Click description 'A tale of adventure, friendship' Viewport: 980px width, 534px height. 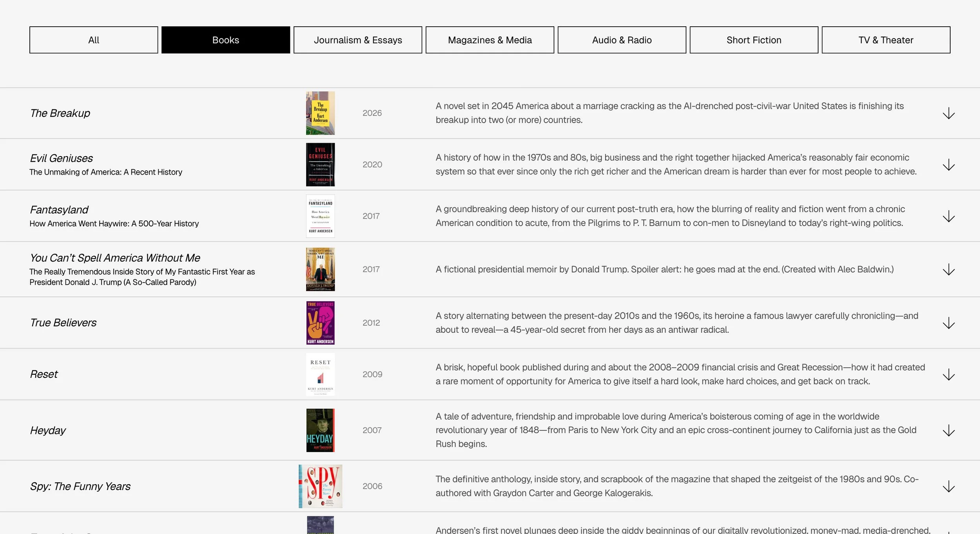[676, 430]
